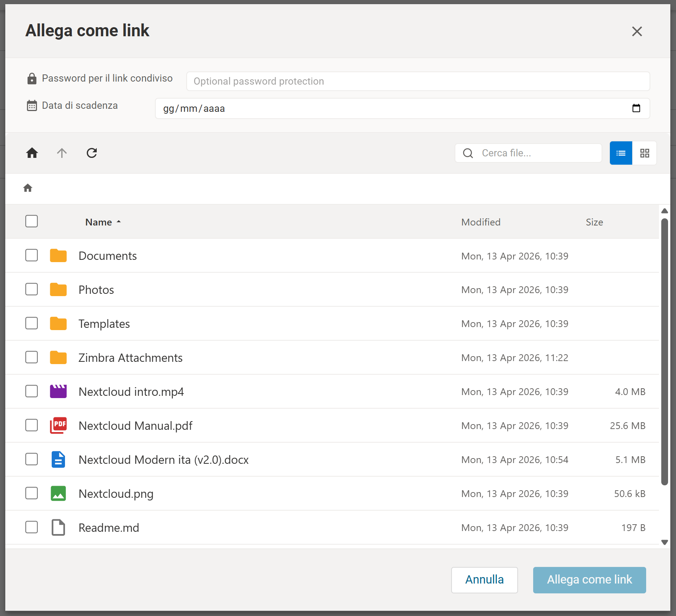Tick the checkbox for Readme.md
Viewport: 676px width, 616px height.
coord(32,527)
